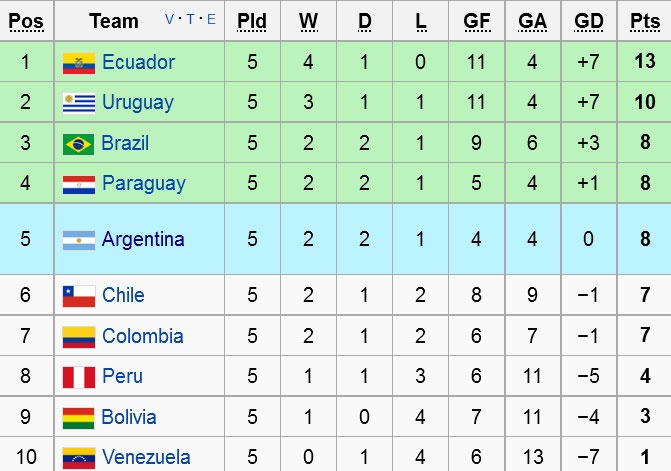
Task: Click the Peru flag icon
Action: tap(78, 377)
